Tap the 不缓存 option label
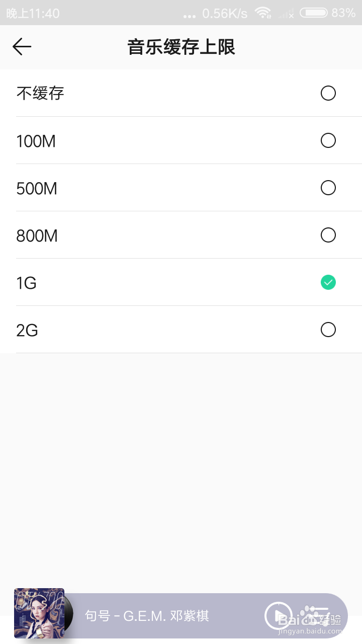 click(40, 93)
